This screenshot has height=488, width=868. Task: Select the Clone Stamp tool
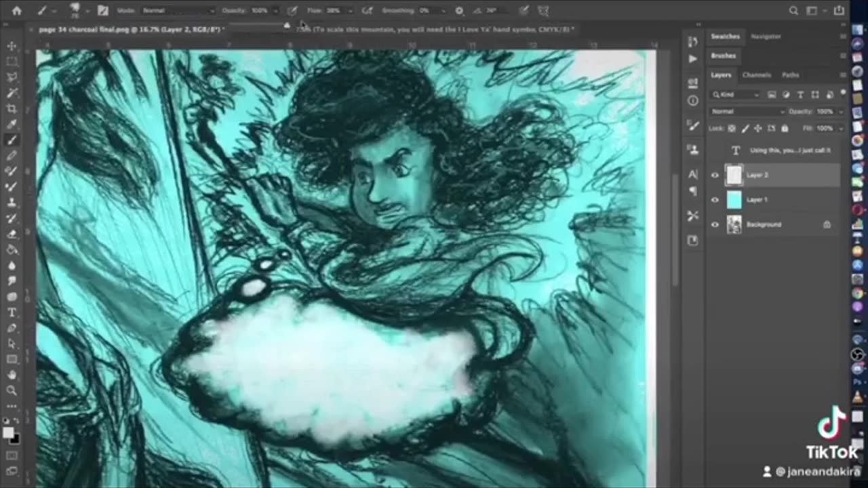[x=12, y=202]
